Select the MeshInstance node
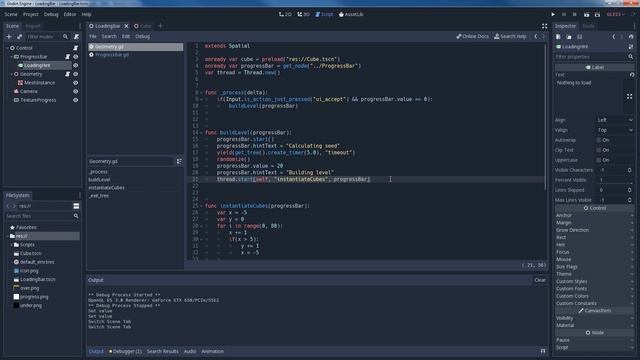Image resolution: width=640 pixels, height=360 pixels. coord(39,82)
